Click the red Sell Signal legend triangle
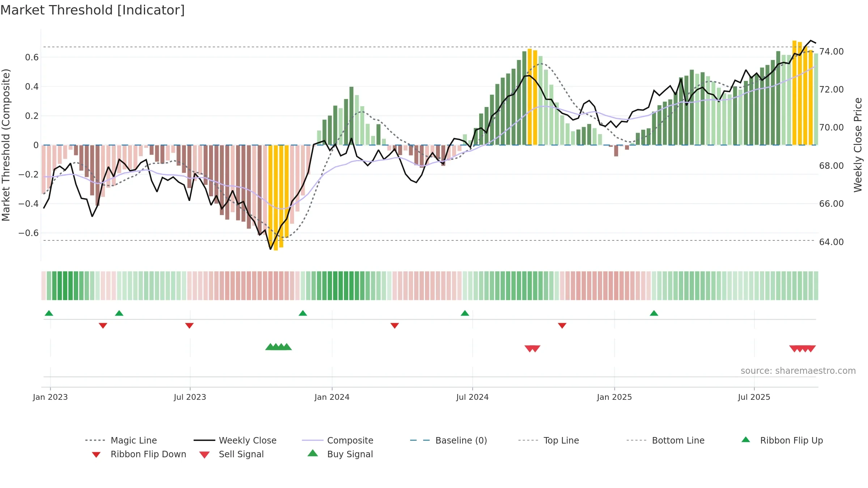 click(x=204, y=455)
